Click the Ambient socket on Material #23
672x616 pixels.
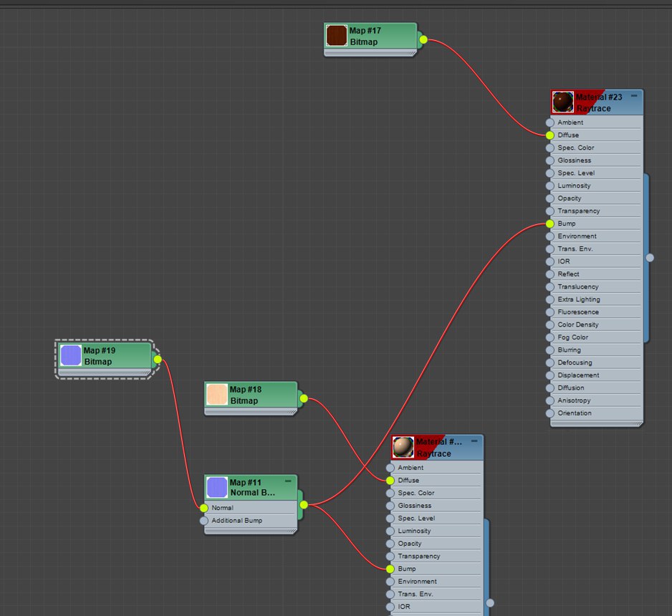pyautogui.click(x=550, y=122)
